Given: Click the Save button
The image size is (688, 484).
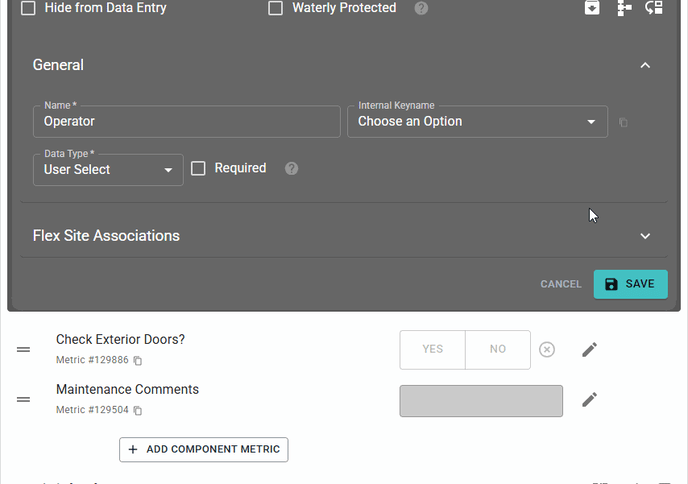Looking at the screenshot, I should pos(630,284).
